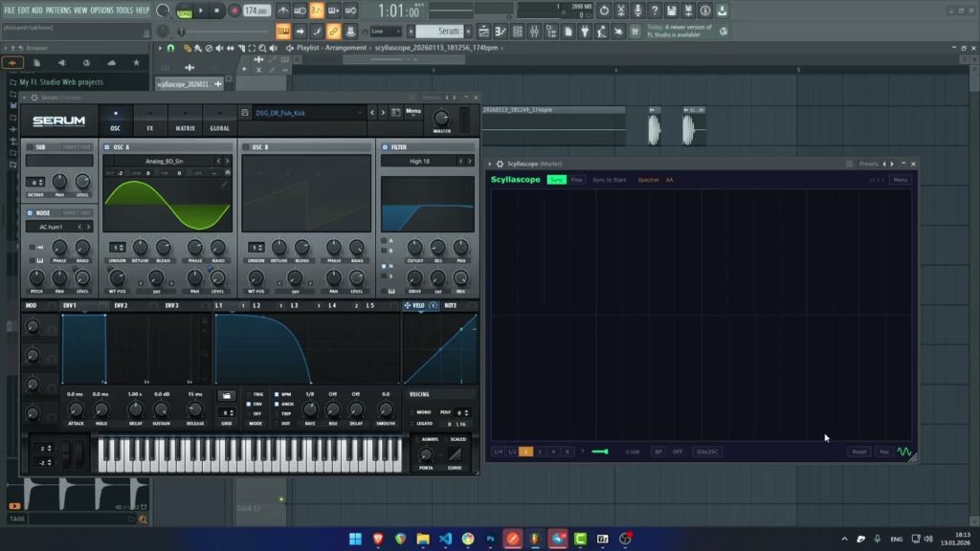Click the microphone recording icon
The height and width of the screenshot is (551, 980).
pyautogui.click(x=637, y=11)
